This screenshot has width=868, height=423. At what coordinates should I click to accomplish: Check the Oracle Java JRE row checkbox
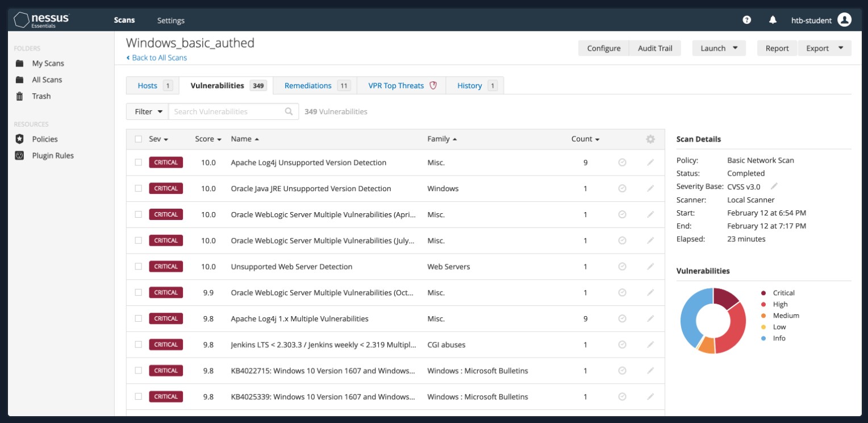(138, 188)
